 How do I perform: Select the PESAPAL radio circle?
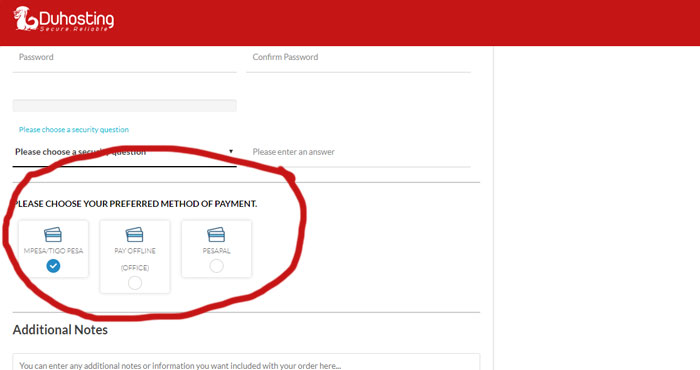coord(217,266)
